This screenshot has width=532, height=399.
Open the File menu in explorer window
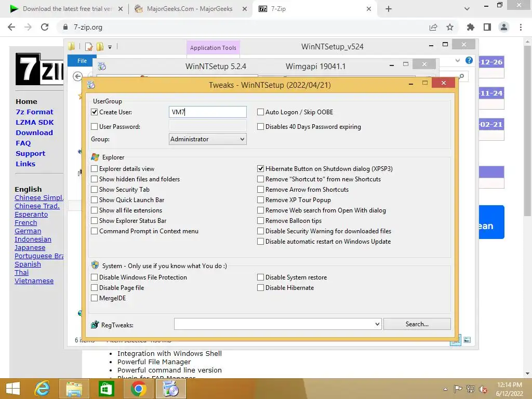pos(82,61)
